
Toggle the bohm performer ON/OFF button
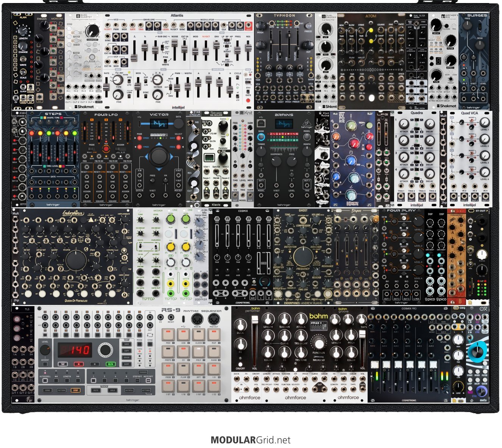click(240, 364)
